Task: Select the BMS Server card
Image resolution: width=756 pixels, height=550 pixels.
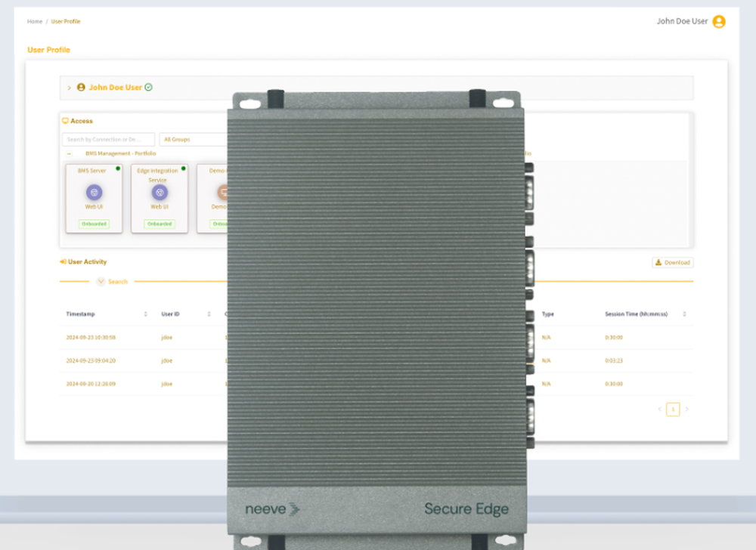Action: pos(94,199)
